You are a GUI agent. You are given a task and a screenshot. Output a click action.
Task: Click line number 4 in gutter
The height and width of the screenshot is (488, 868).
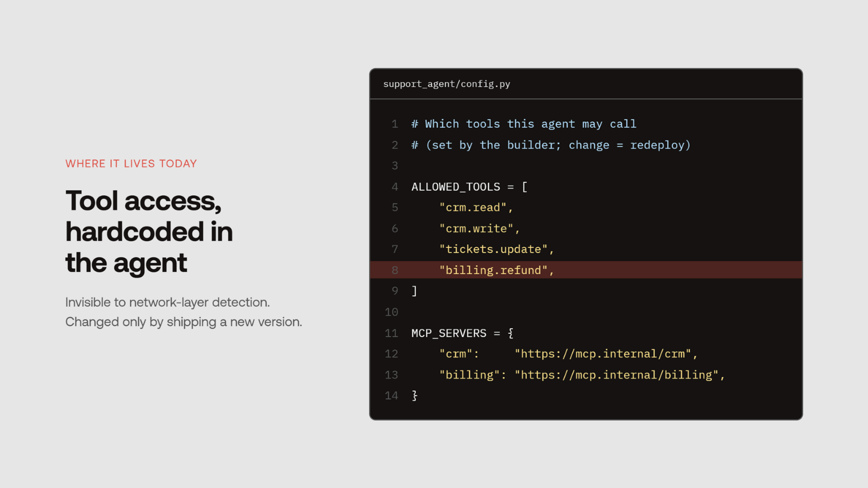tap(395, 187)
